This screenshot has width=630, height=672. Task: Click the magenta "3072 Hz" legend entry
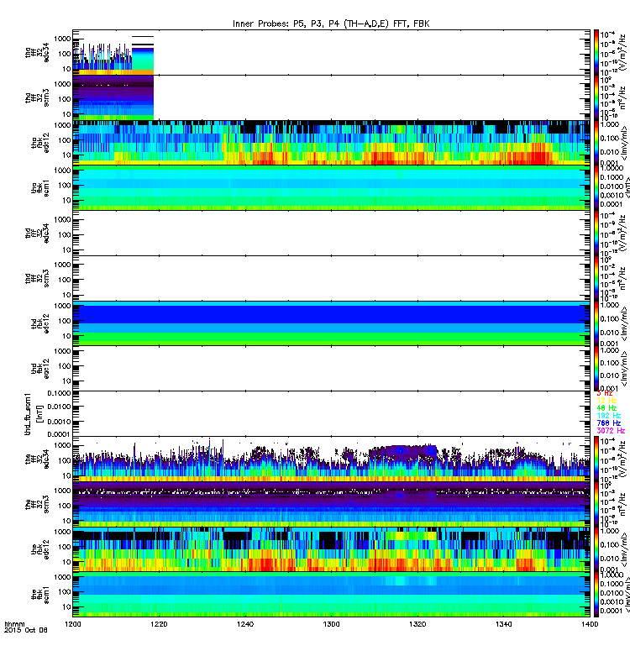tap(611, 430)
